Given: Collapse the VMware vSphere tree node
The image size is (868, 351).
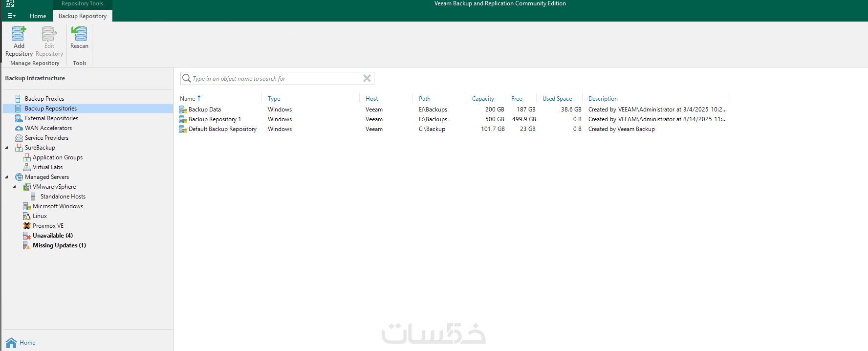Looking at the screenshot, I should point(15,187).
